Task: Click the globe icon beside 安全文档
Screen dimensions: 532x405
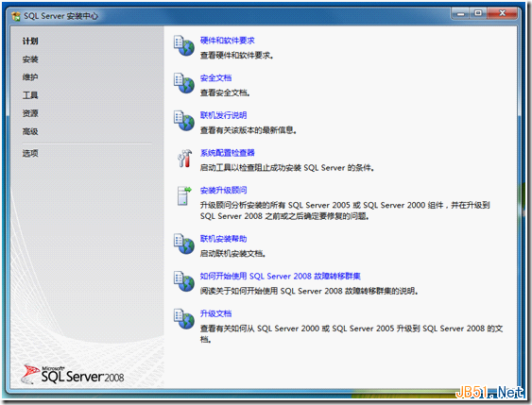Action: (184, 83)
